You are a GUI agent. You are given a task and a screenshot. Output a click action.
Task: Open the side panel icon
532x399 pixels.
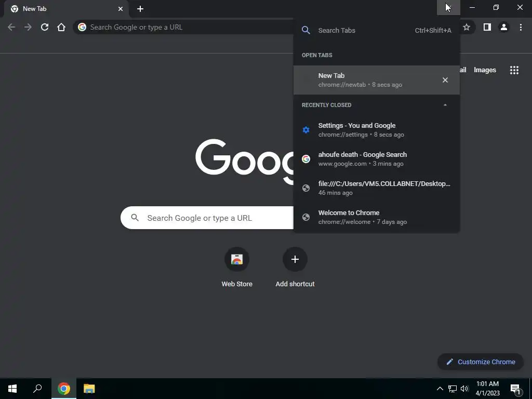tap(487, 27)
